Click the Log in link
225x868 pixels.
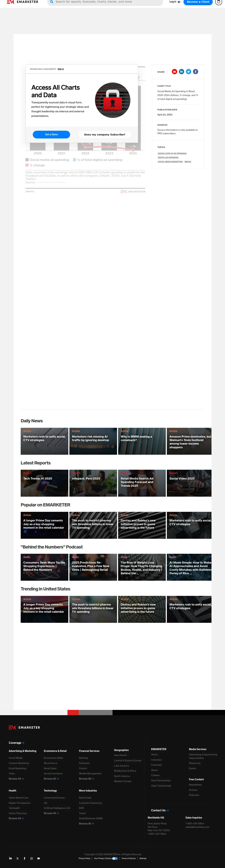pos(175,2)
